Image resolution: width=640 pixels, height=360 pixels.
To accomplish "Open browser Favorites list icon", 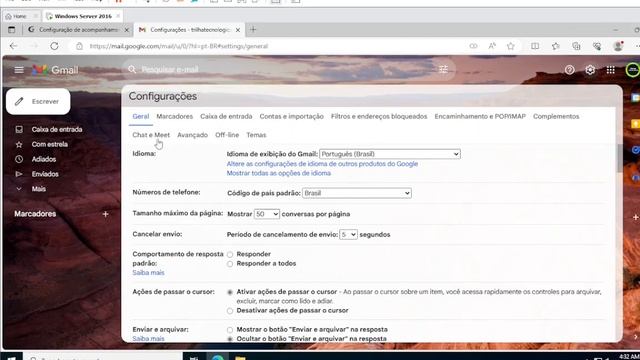I will 556,46.
